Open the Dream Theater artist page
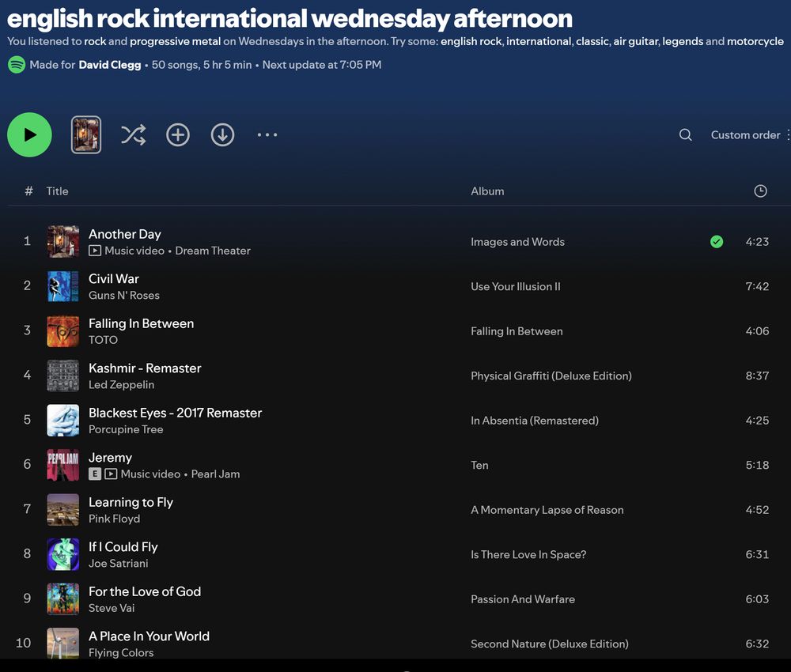 213,251
